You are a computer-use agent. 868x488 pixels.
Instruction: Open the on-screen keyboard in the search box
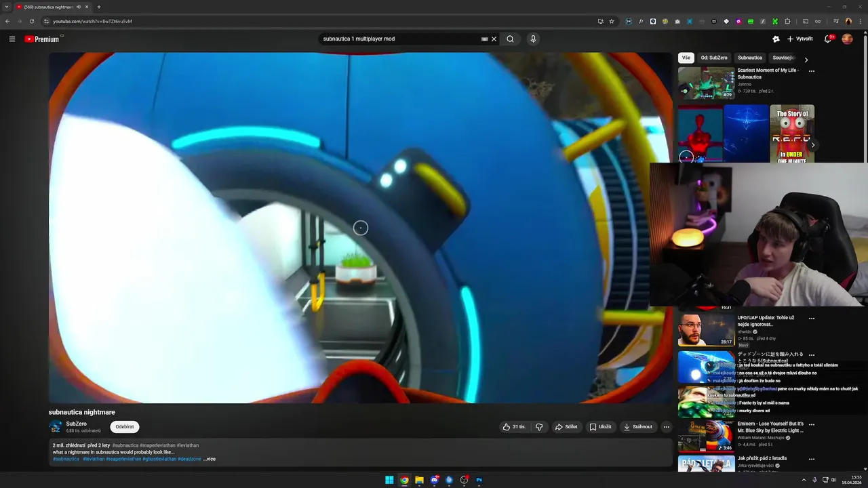pos(484,39)
